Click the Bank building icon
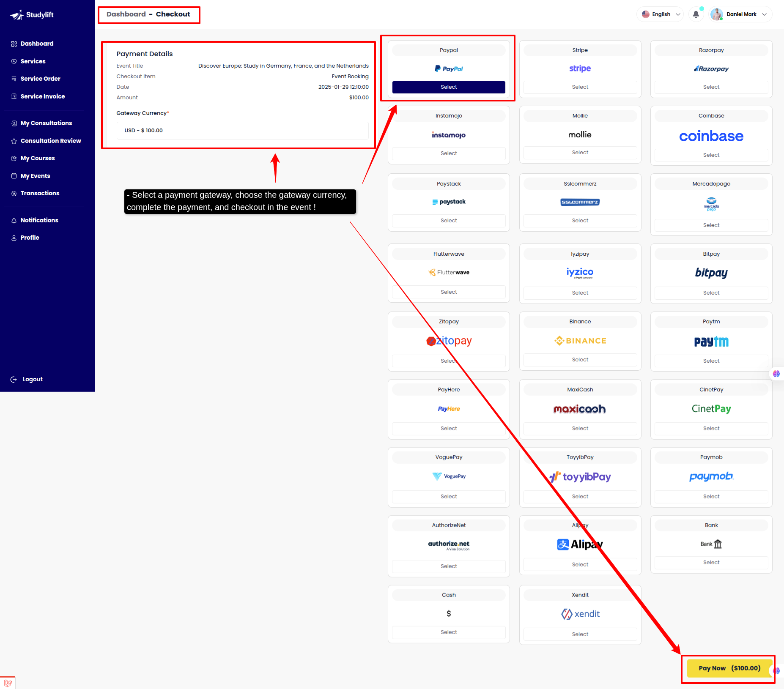This screenshot has height=689, width=784. point(718,544)
